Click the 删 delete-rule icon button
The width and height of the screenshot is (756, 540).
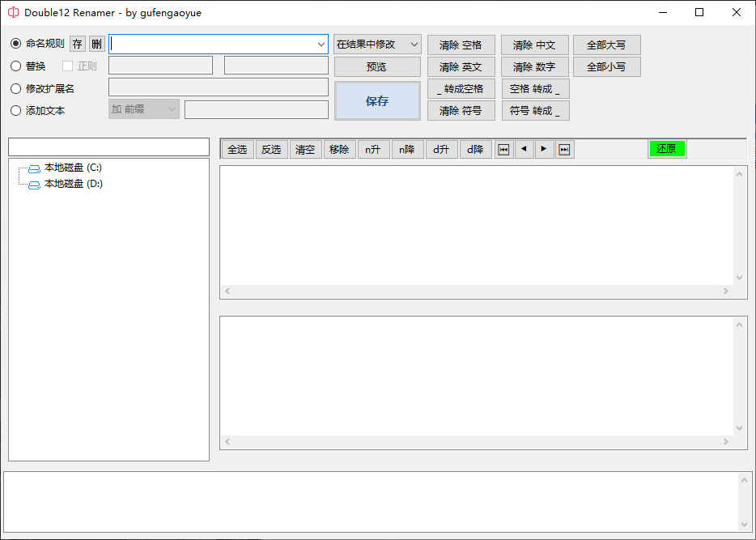pos(96,44)
